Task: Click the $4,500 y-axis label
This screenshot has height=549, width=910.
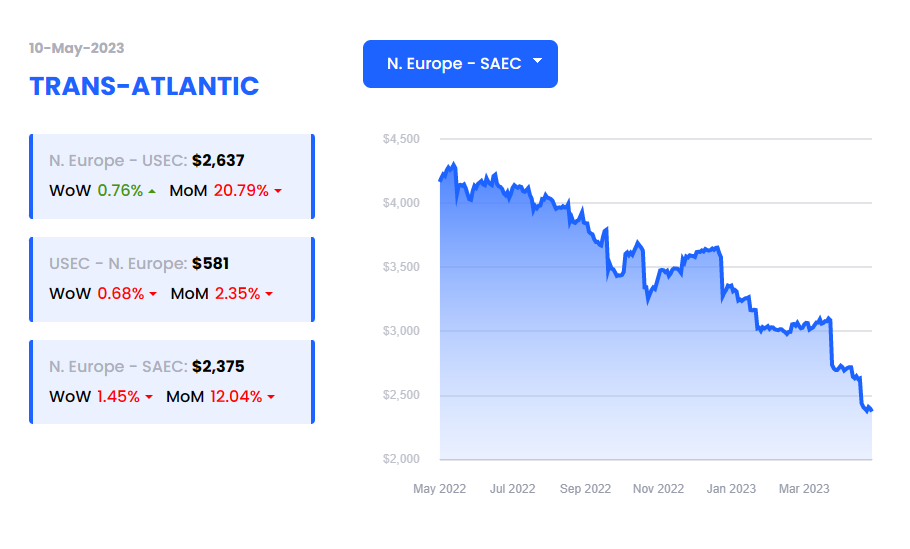Action: tap(401, 139)
